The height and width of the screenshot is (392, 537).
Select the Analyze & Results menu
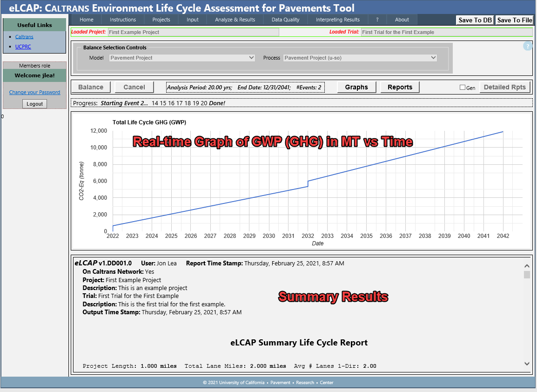tap(235, 20)
